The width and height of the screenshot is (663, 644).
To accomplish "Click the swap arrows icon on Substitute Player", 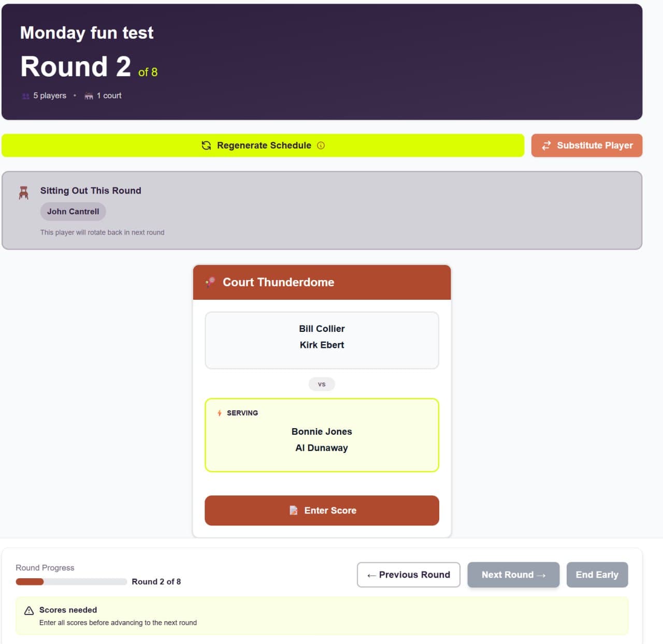I will [x=546, y=145].
